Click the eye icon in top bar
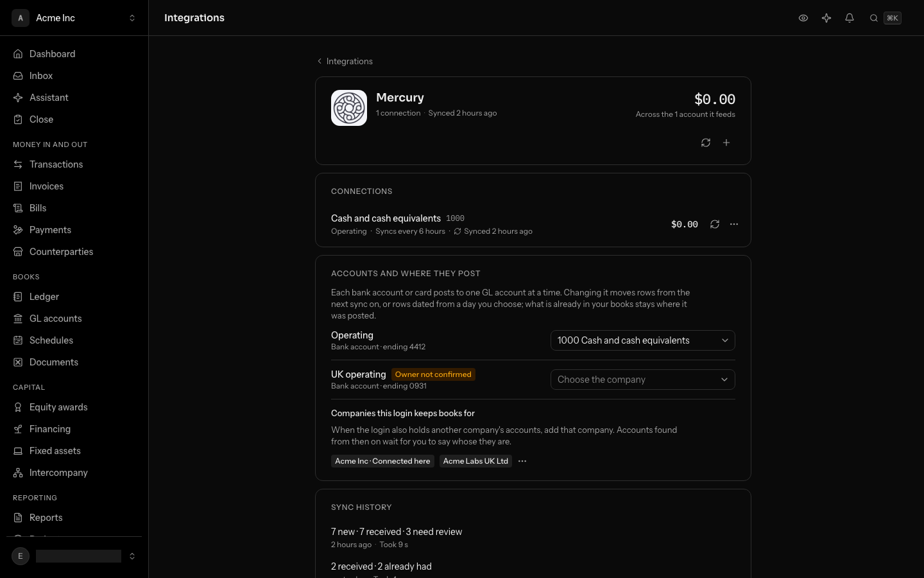 [803, 18]
